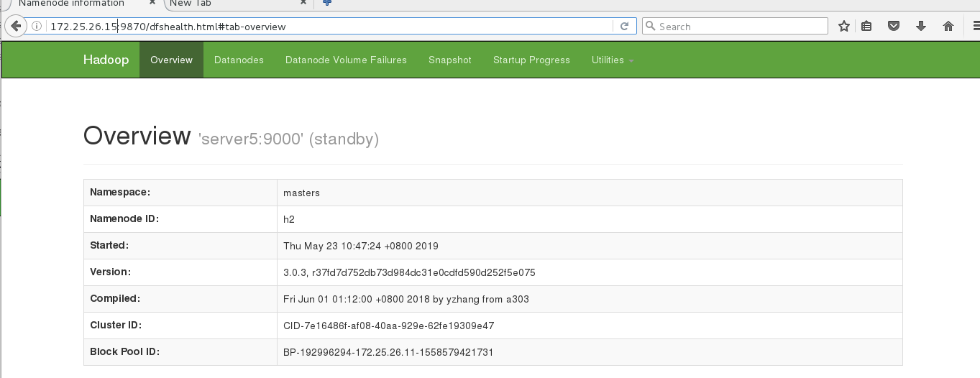Open the bookmarks list icon

tap(866, 27)
